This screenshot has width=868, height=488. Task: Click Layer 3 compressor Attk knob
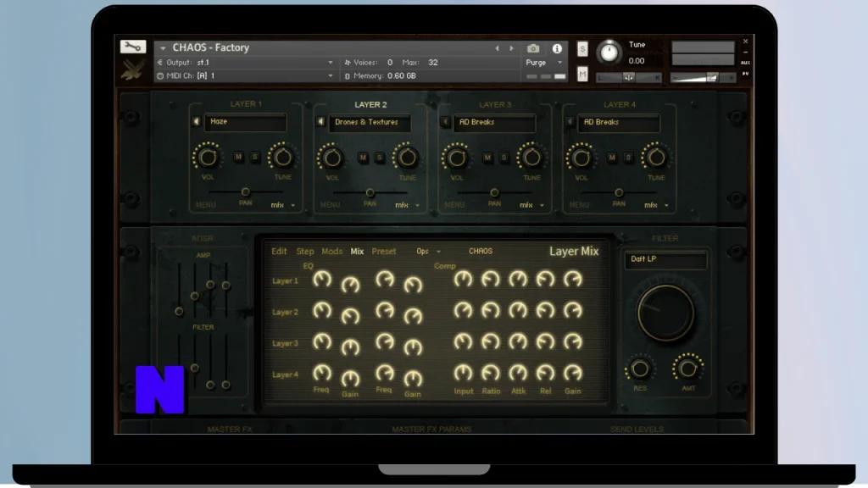click(x=518, y=342)
